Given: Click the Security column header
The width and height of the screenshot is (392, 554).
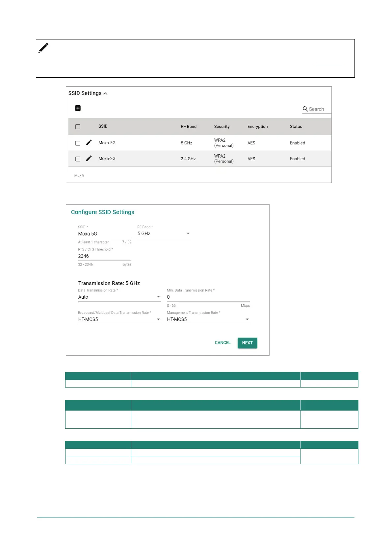Looking at the screenshot, I should [x=222, y=127].
